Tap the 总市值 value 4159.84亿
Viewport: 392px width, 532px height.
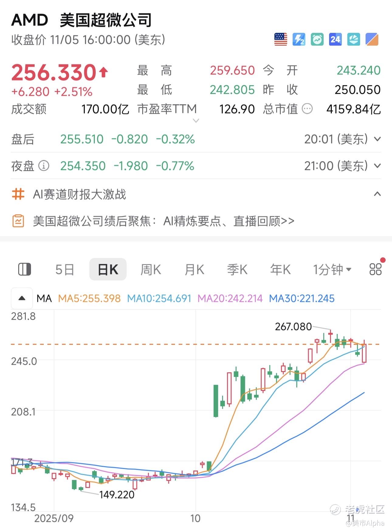click(353, 109)
